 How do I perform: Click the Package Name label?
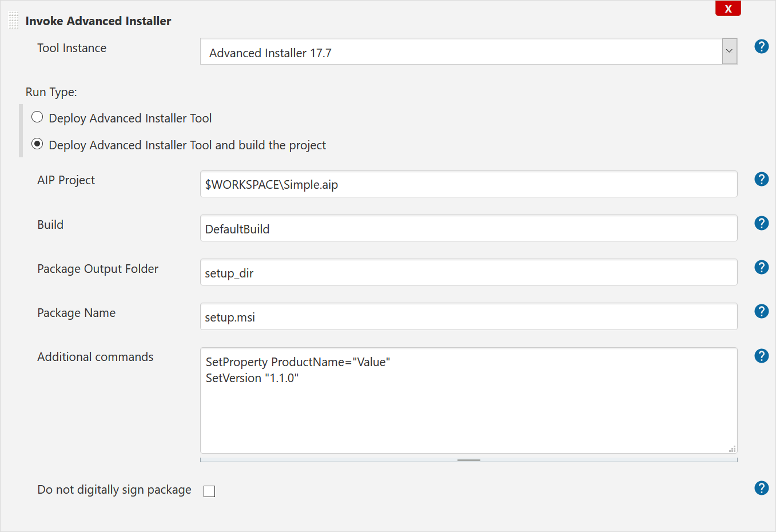pos(77,313)
